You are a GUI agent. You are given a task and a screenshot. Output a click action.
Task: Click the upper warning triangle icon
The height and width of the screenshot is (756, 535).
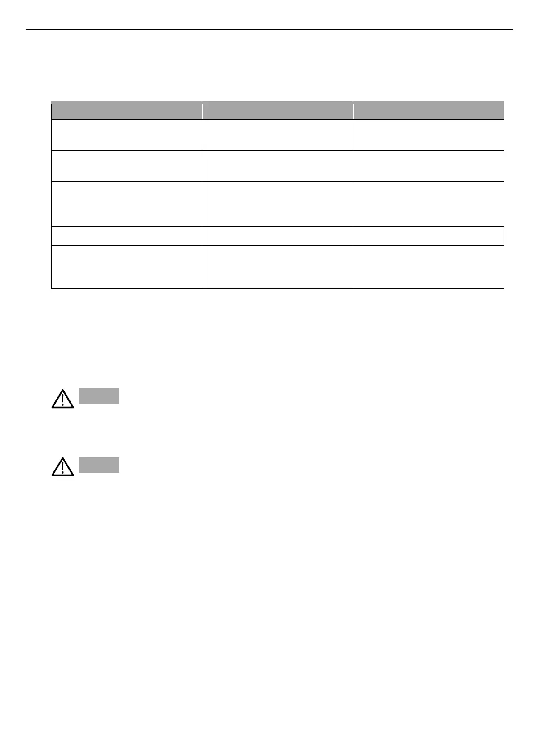[x=62, y=399]
